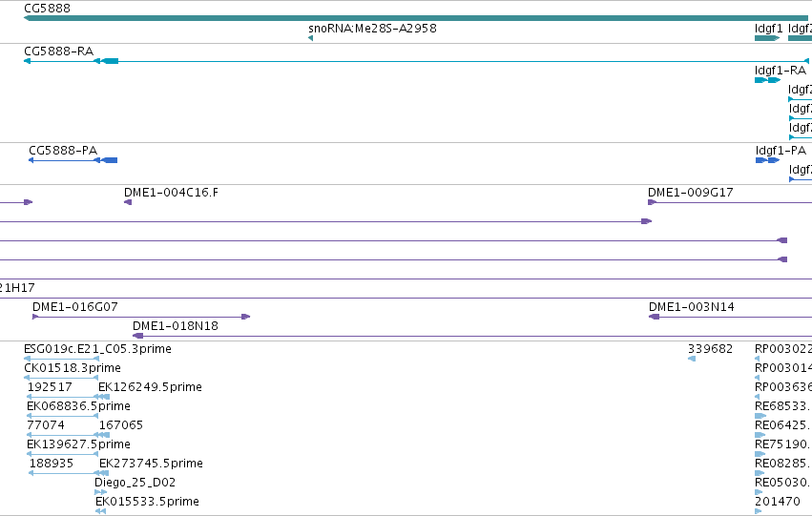The image size is (812, 516).
Task: Select the RE08285 EST label
Action: coord(783,464)
